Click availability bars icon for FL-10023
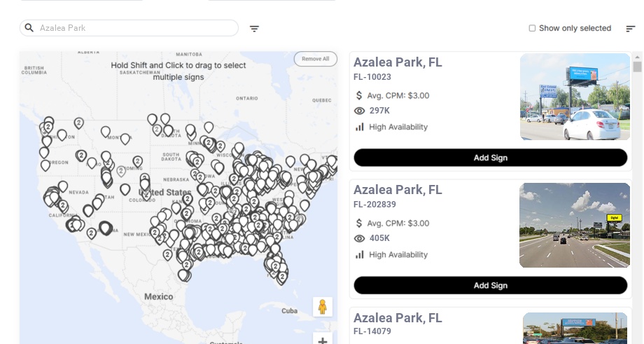Viewport: 644px width, 344px height. [x=360, y=127]
